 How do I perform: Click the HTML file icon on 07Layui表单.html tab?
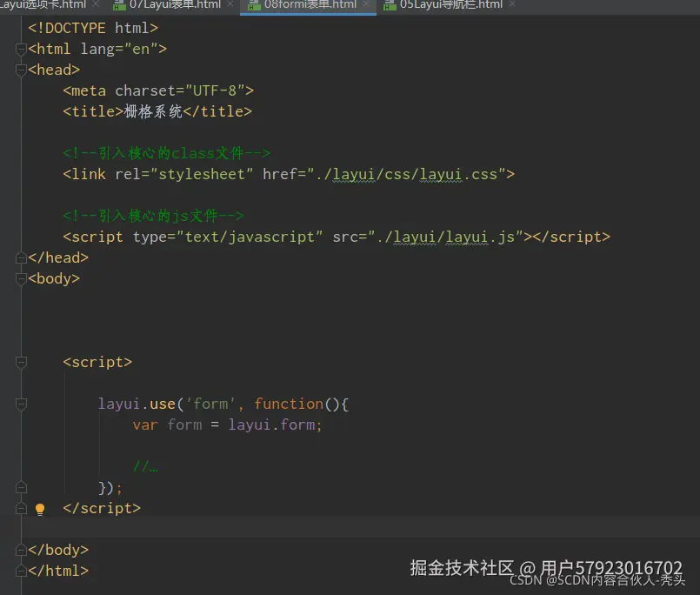click(119, 7)
